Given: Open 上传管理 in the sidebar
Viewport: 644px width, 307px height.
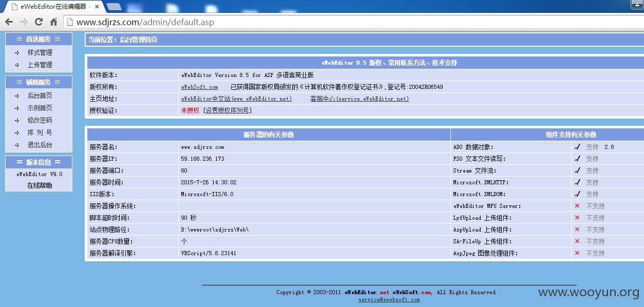Looking at the screenshot, I should [x=40, y=65].
